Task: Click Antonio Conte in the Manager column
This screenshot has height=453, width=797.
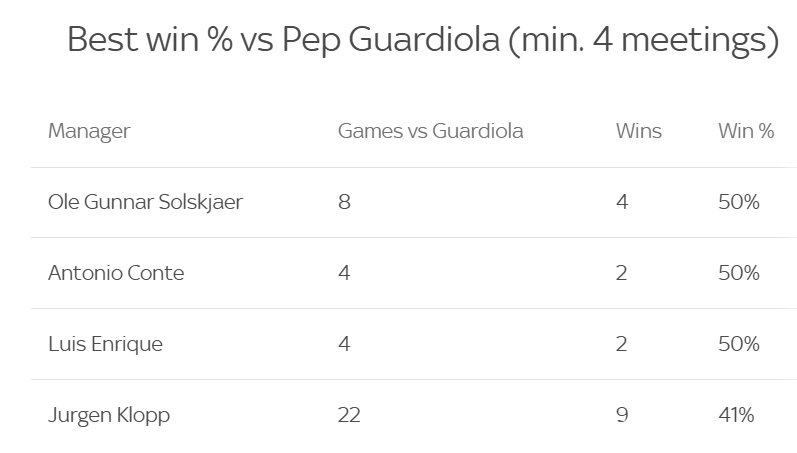Action: [x=116, y=273]
